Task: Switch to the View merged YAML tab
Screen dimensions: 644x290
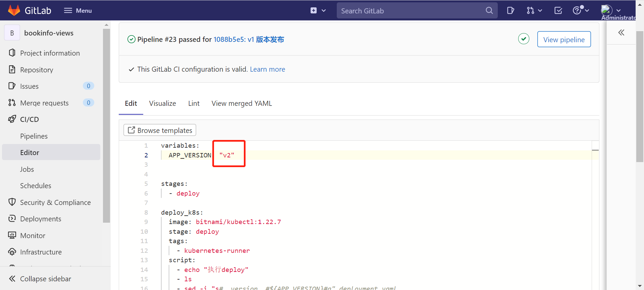Action: (241, 103)
